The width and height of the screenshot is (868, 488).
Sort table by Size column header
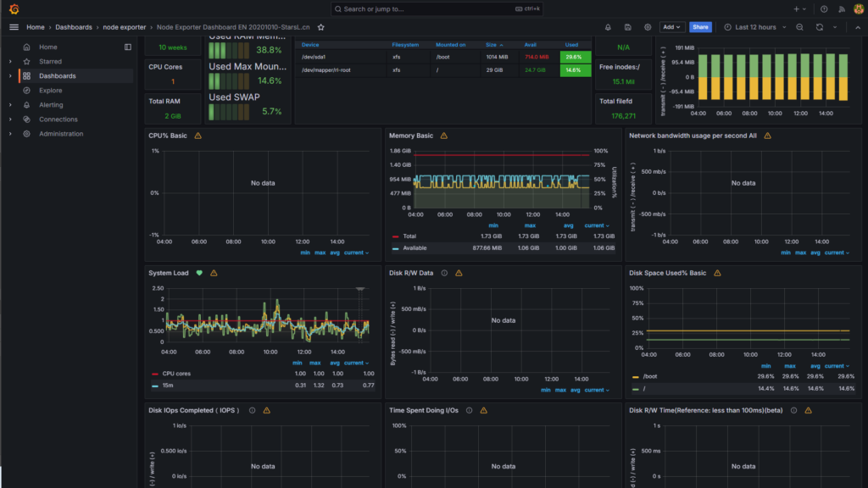coord(494,45)
